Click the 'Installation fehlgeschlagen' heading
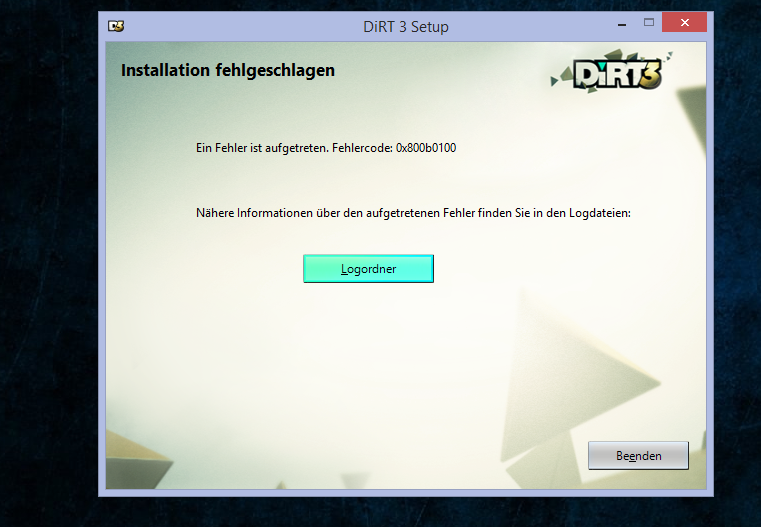761x527 pixels. click(x=228, y=70)
